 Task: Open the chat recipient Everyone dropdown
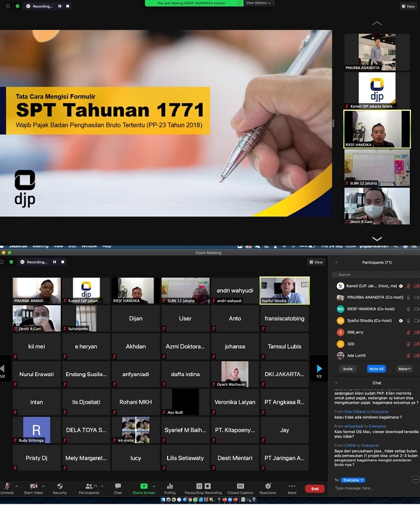click(x=353, y=480)
